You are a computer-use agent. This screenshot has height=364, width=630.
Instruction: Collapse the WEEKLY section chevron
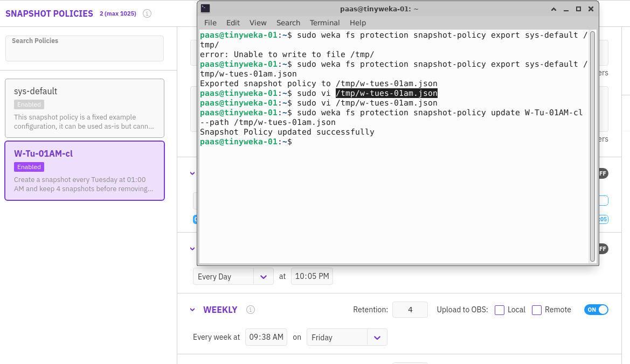pyautogui.click(x=192, y=310)
